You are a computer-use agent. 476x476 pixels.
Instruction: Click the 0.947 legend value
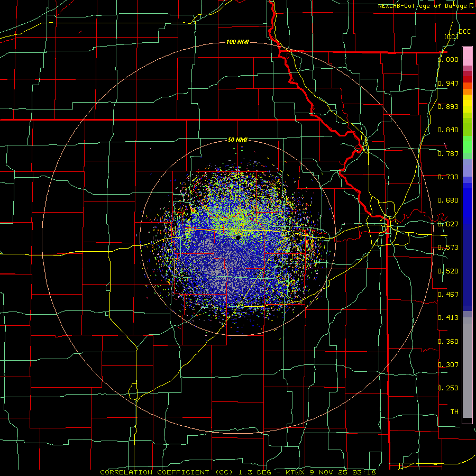tap(448, 83)
